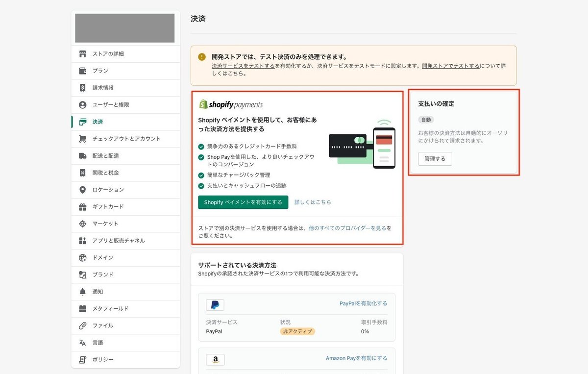Click the apps and sales channels icon
The height and width of the screenshot is (374, 588).
82,241
